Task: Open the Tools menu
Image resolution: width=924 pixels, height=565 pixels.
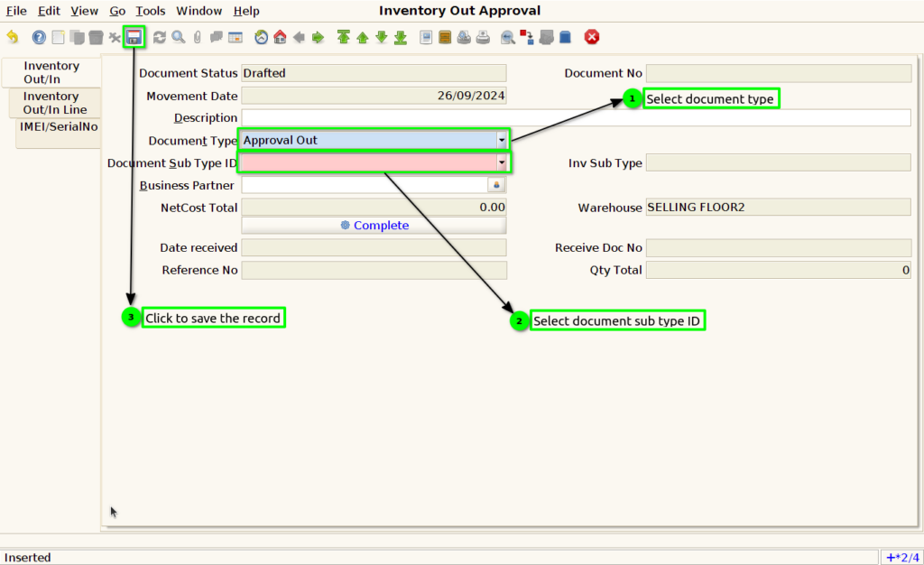Action: click(x=151, y=11)
